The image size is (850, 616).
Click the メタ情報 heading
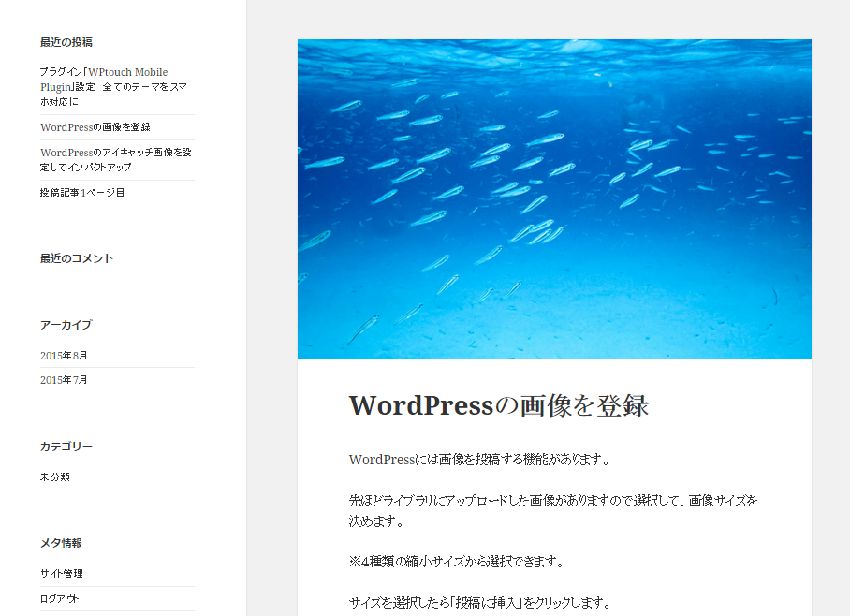click(x=61, y=543)
